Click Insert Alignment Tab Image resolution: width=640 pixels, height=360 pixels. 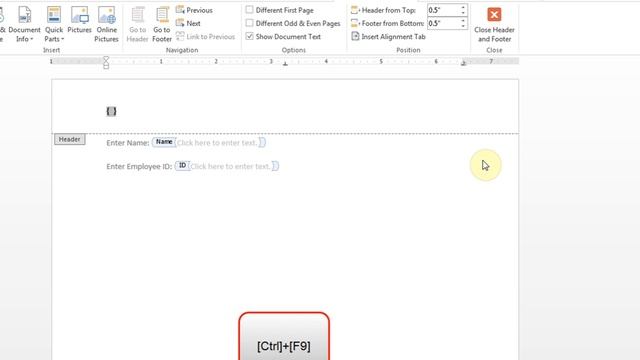point(388,37)
